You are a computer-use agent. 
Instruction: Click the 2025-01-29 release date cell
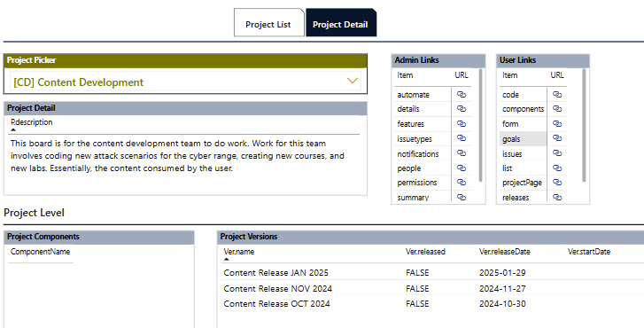[502, 272]
